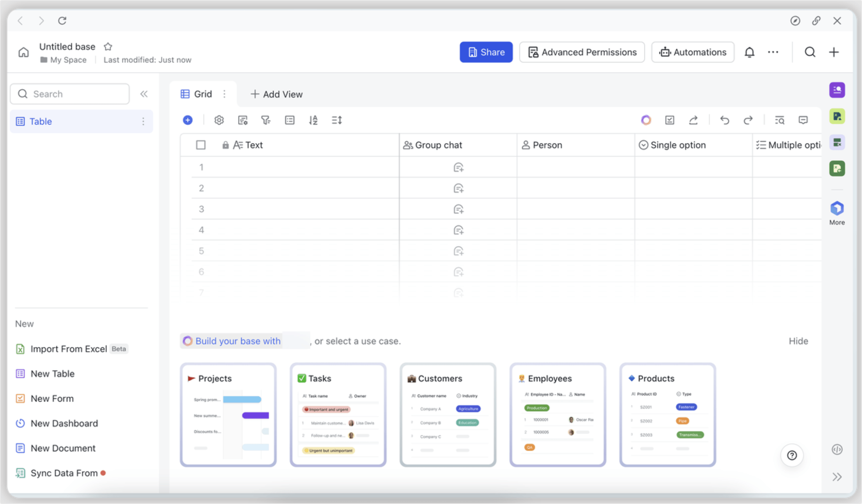Open notifications bell icon
This screenshot has width=862, height=504.
tap(749, 52)
